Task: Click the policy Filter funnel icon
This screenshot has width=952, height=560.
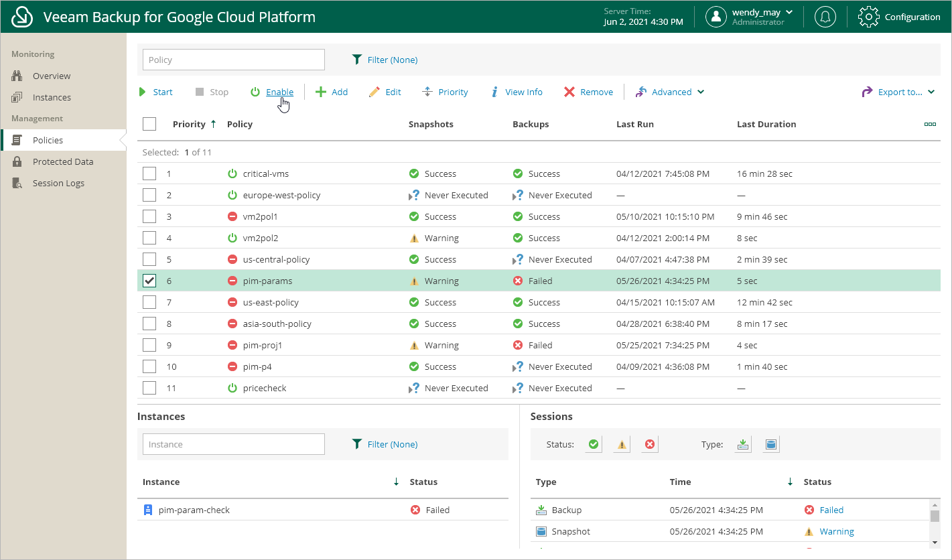Action: 357,60
